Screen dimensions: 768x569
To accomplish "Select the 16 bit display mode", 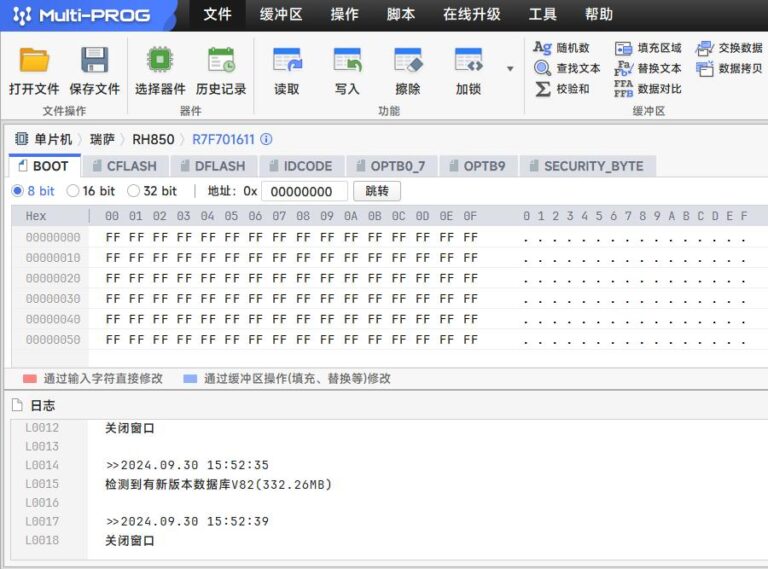I will tap(72, 191).
